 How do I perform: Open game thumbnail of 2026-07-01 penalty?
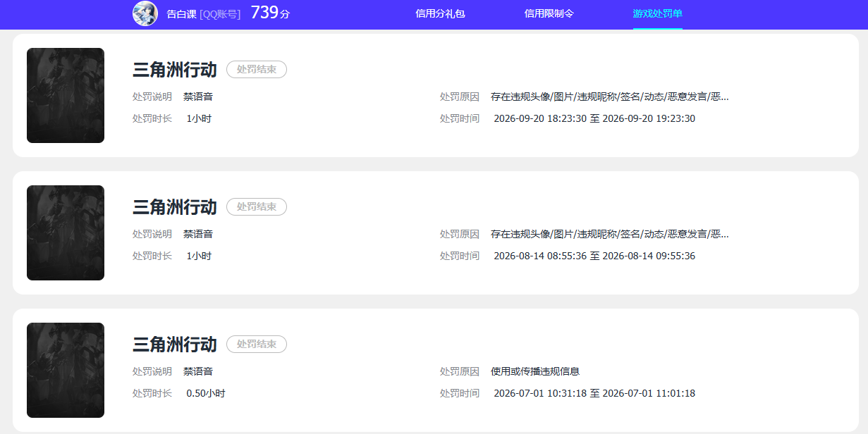click(66, 370)
